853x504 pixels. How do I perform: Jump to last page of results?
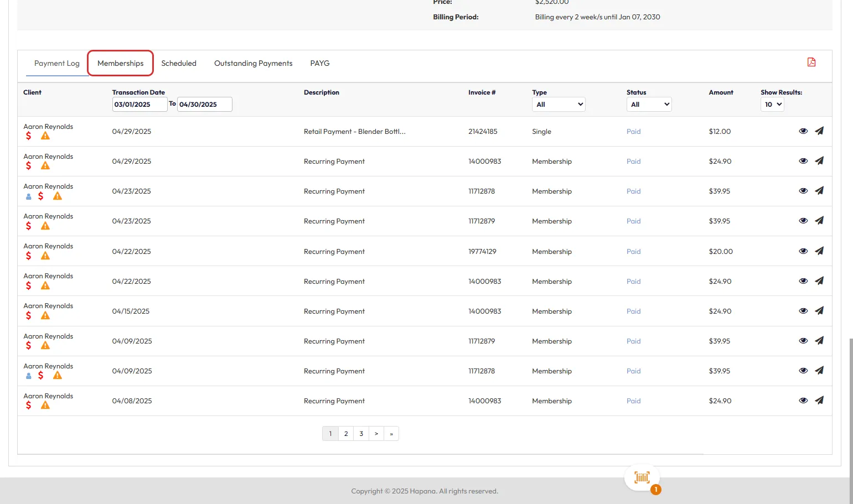pos(391,434)
